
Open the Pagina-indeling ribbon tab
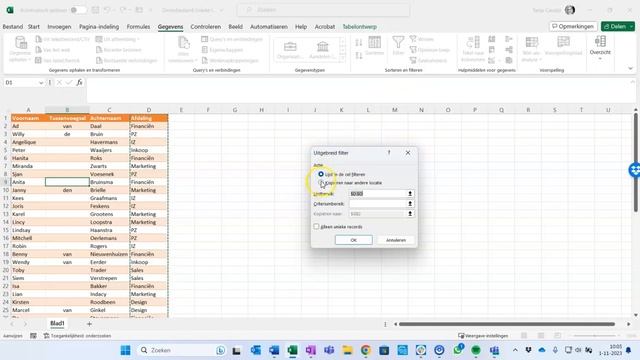tap(99, 27)
